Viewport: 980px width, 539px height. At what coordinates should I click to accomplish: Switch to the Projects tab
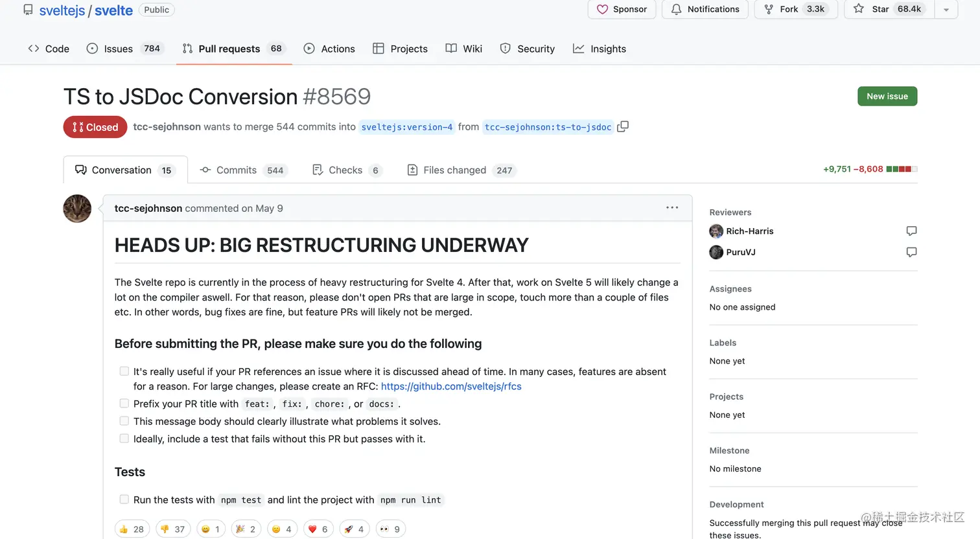[401, 49]
